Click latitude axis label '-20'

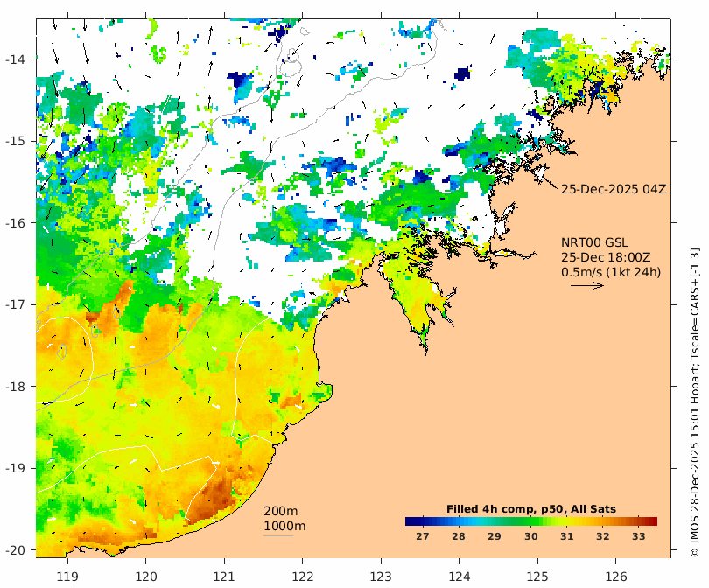pos(16,550)
